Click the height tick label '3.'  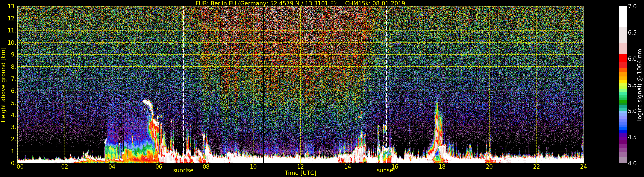(14, 127)
